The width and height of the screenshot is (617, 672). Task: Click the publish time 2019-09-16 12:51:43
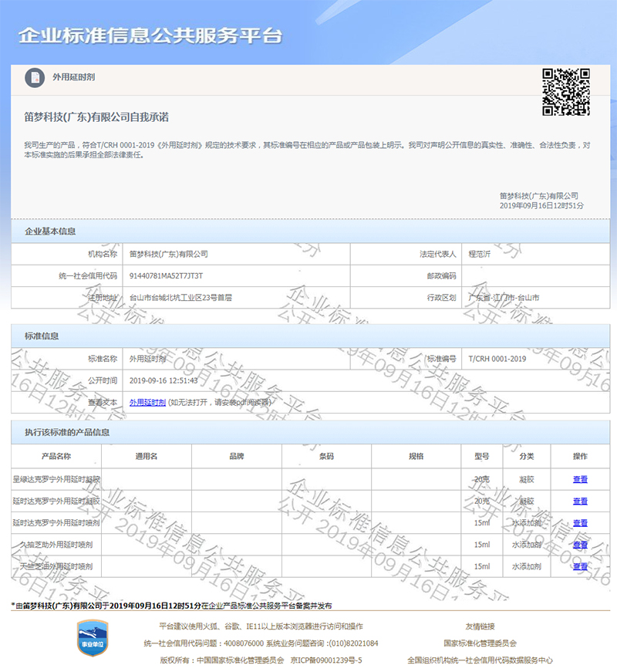coord(164,380)
